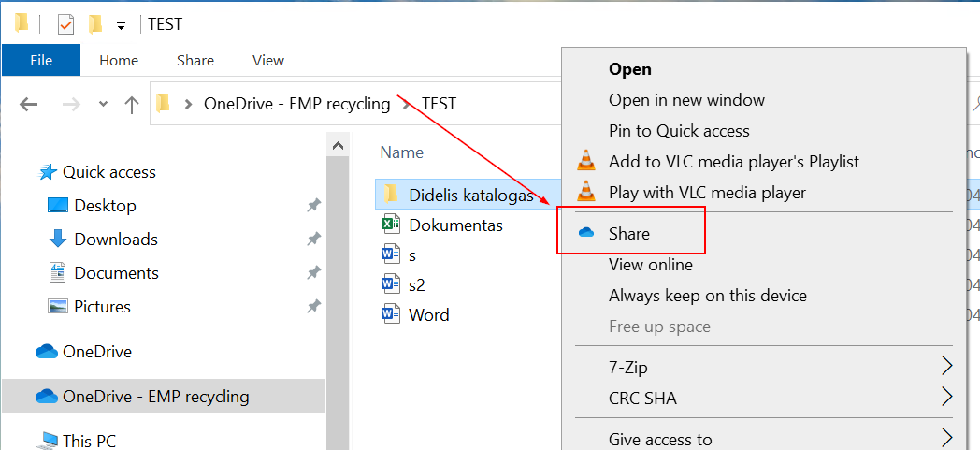Select the Word document file icon

point(391,314)
